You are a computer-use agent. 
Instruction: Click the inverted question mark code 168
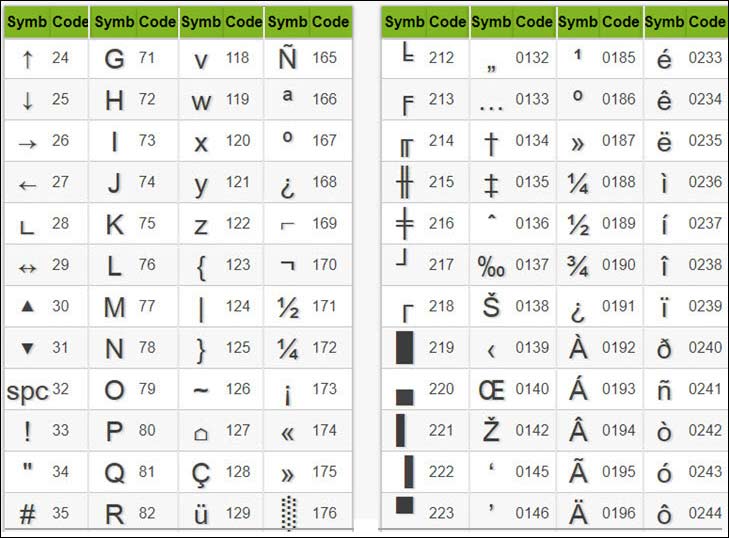pyautogui.click(x=288, y=186)
